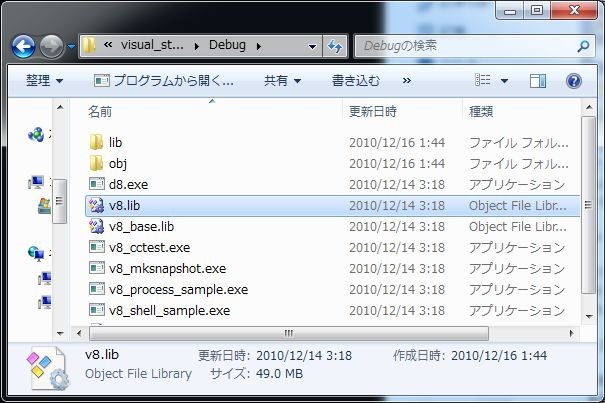Click the navigation pane scroll down arrow
This screenshot has width=605, height=403.
click(60, 333)
